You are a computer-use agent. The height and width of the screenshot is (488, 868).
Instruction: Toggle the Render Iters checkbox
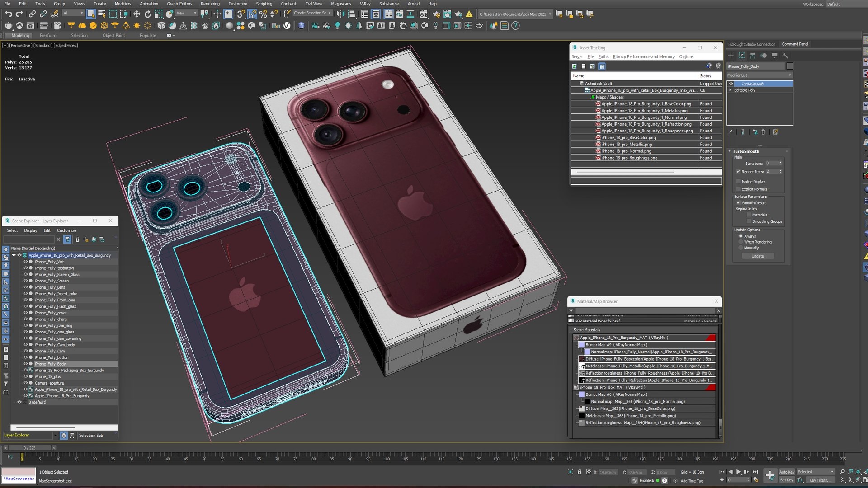pyautogui.click(x=738, y=172)
